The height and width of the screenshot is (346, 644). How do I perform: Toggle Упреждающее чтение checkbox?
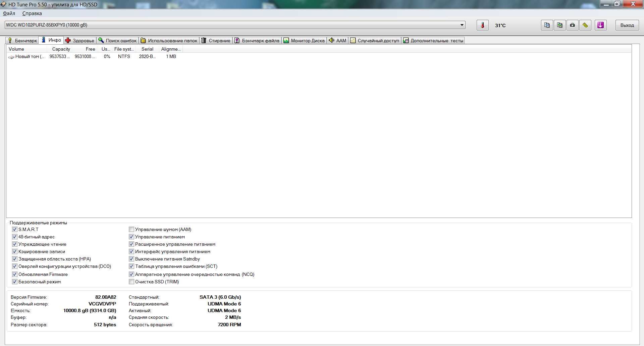coord(14,244)
